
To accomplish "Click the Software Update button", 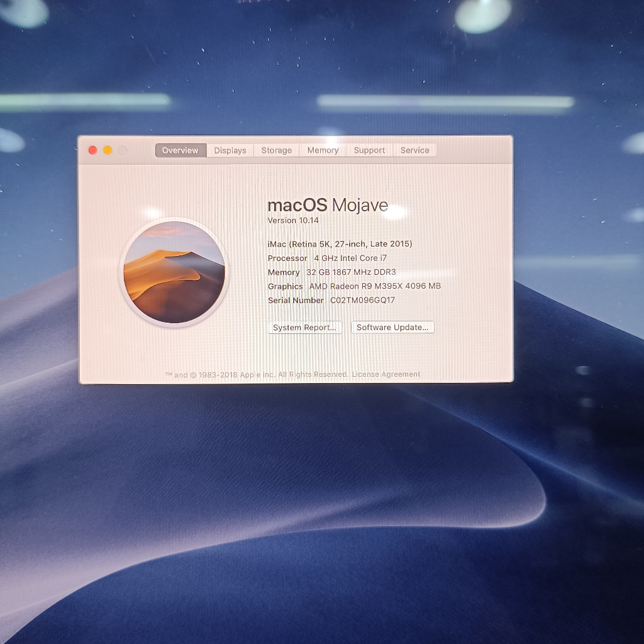I will coord(392,328).
